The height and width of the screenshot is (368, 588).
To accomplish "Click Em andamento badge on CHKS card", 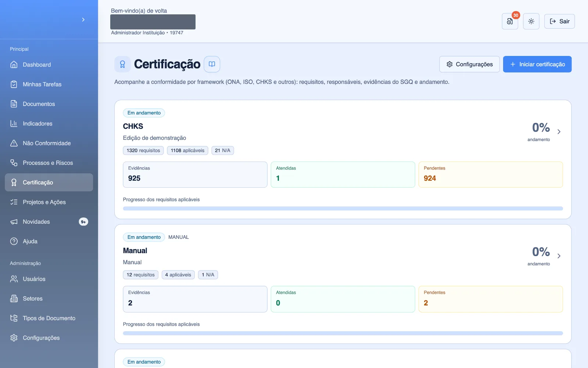I will (144, 113).
